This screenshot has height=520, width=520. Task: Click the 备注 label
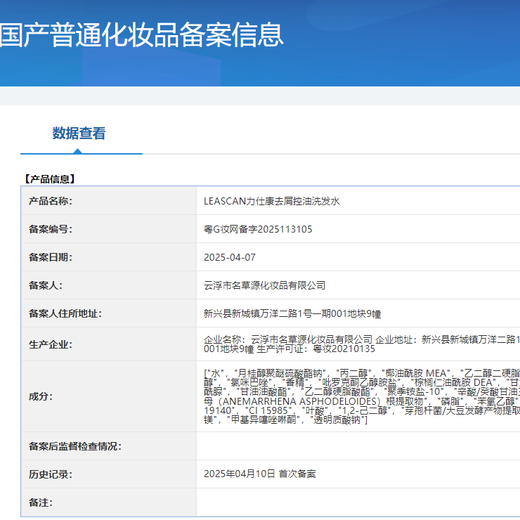click(40, 502)
